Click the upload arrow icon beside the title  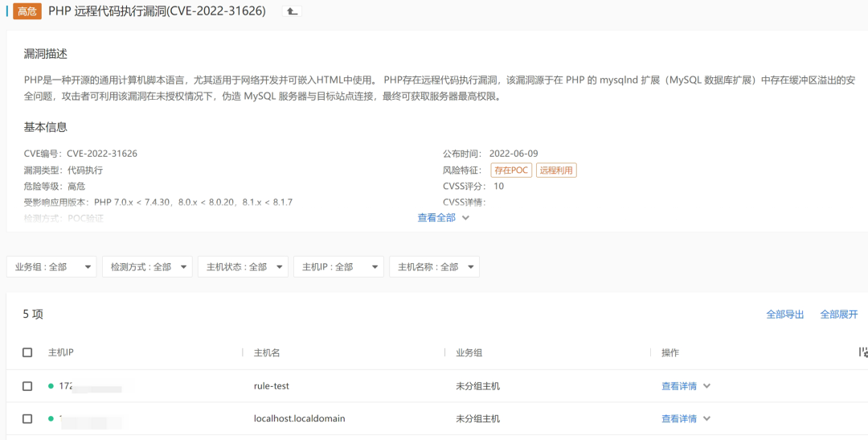[292, 11]
